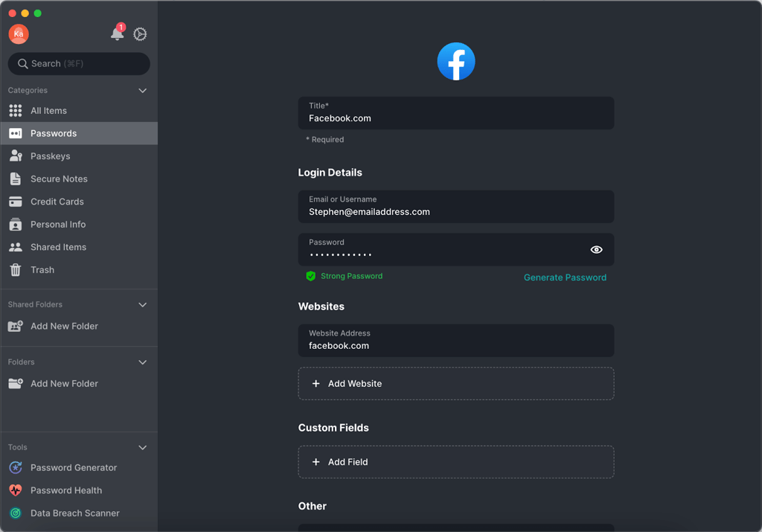This screenshot has height=532, width=762.
Task: Click the Personal Info badge icon
Action: click(x=16, y=225)
